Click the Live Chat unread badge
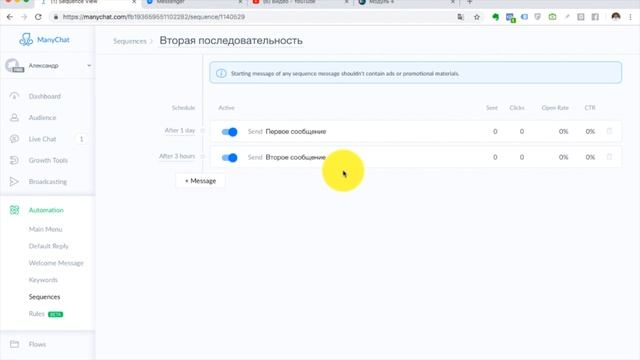The height and width of the screenshot is (360, 640). [81, 139]
